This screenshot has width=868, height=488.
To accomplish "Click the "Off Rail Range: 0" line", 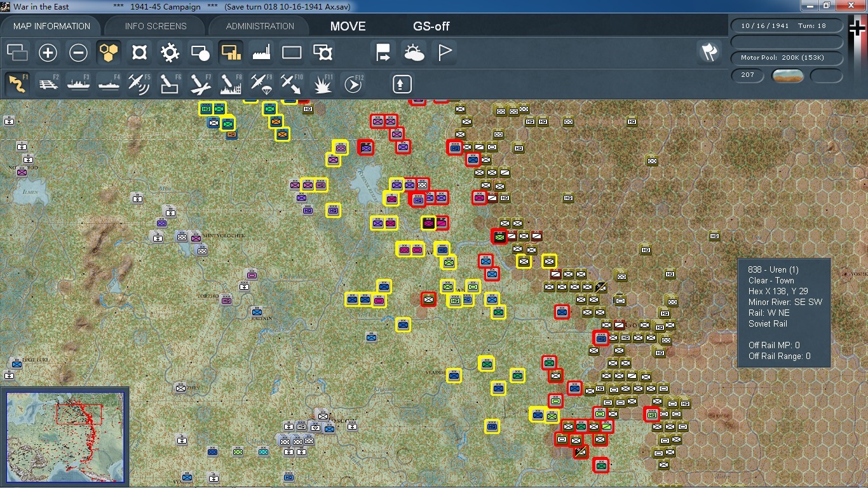I will 779,356.
